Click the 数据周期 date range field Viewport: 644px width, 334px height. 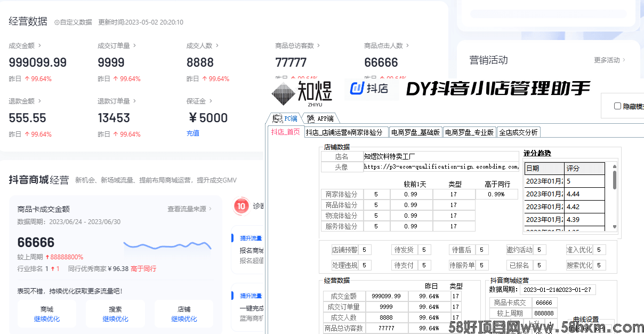click(x=558, y=290)
